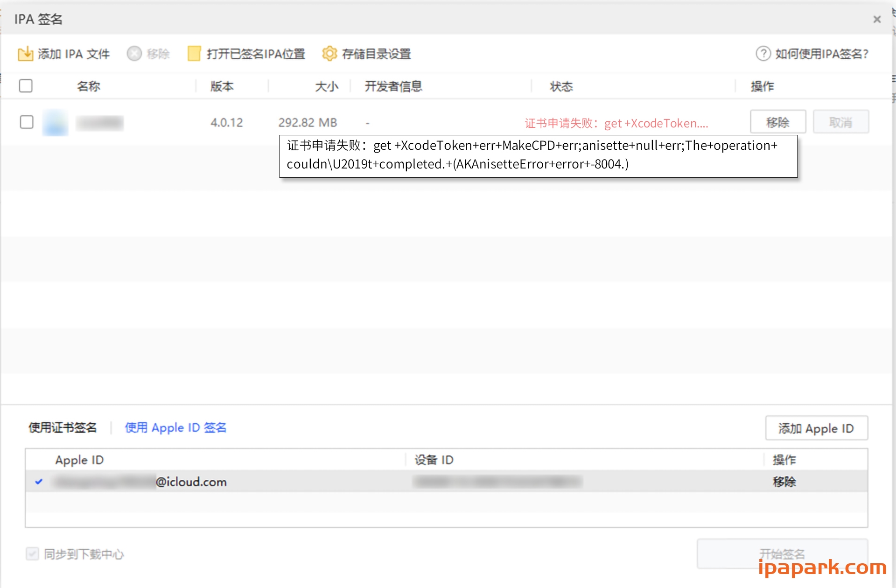The image size is (896, 588).
Task: Toggle the select-all checkbox in header
Action: tap(26, 86)
